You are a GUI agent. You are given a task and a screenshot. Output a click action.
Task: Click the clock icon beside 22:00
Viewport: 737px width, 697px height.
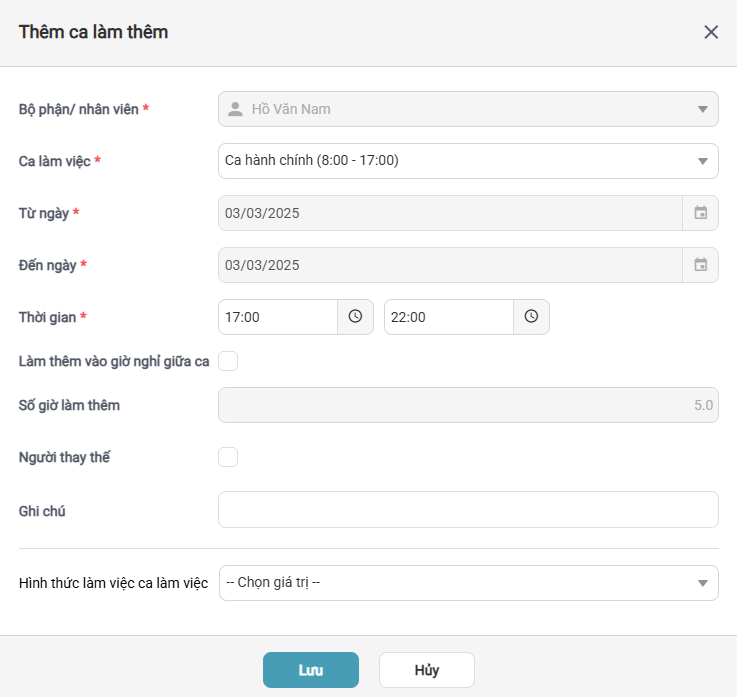531,317
